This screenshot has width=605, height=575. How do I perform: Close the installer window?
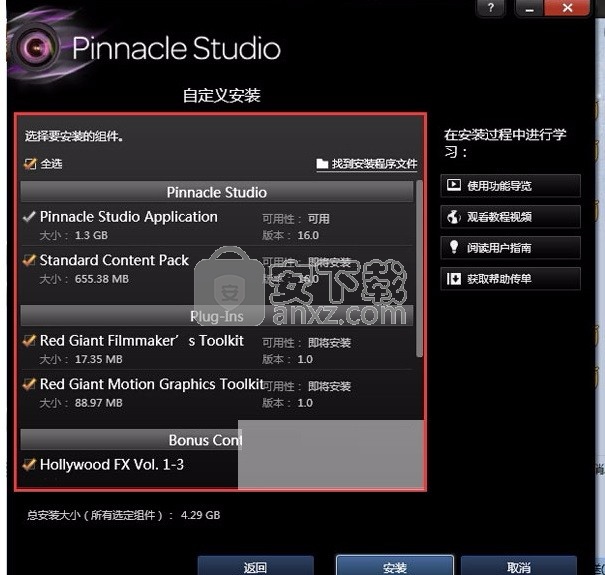[x=567, y=8]
